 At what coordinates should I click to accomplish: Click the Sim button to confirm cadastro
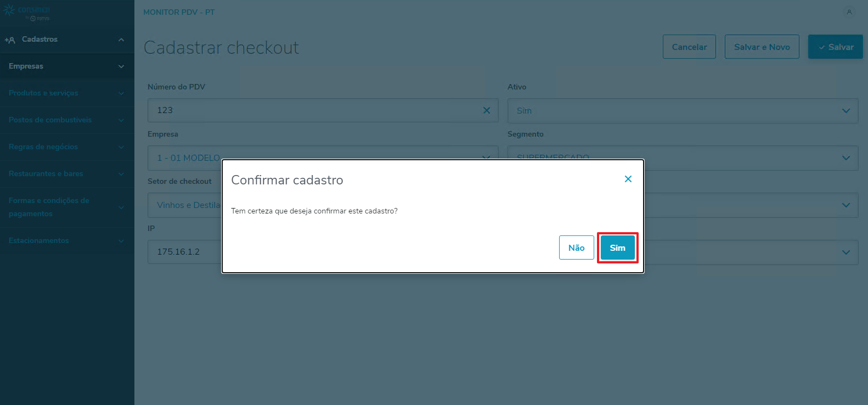(x=617, y=248)
